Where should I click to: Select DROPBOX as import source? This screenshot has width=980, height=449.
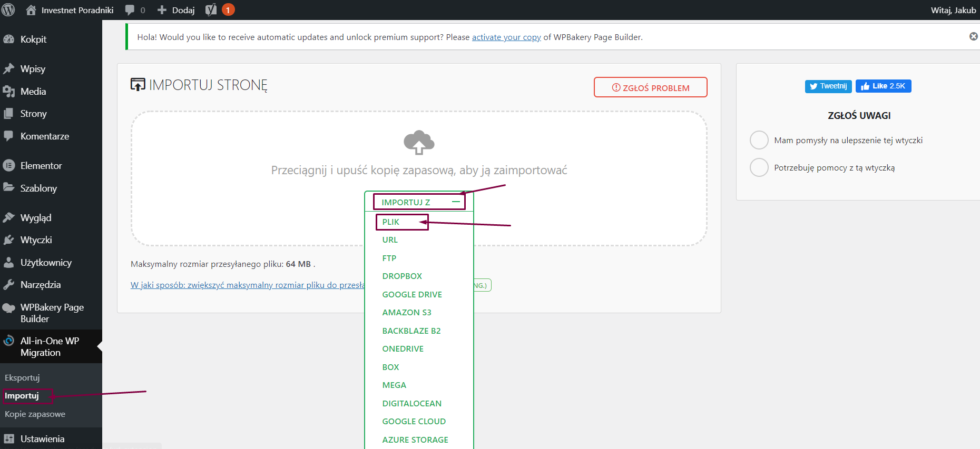(x=402, y=276)
